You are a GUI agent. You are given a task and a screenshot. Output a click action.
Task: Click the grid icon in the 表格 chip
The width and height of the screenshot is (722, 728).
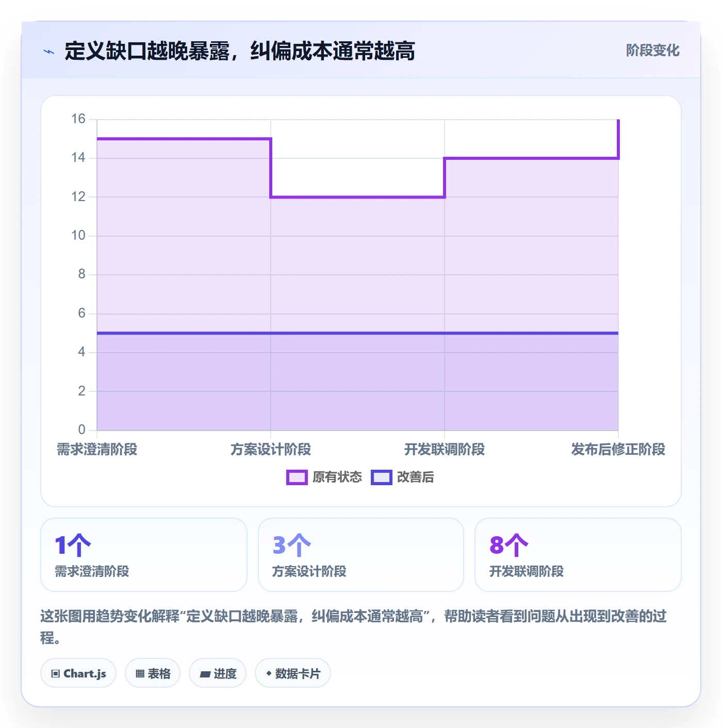(140, 673)
